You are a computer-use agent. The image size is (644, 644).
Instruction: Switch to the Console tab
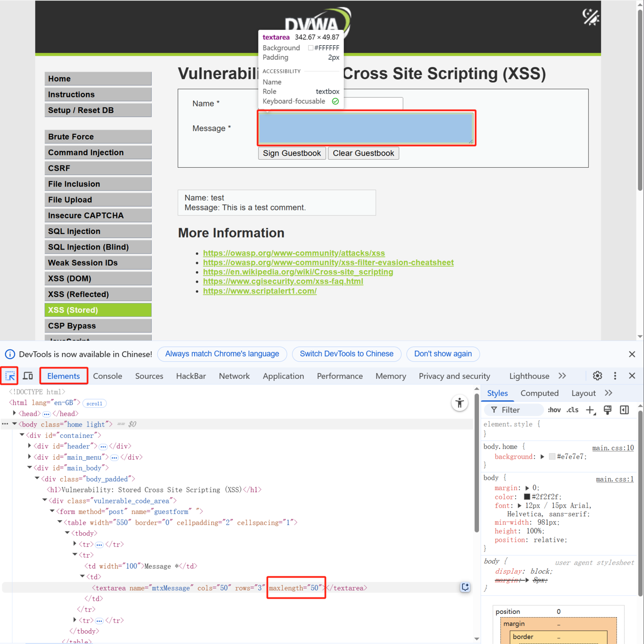point(107,376)
